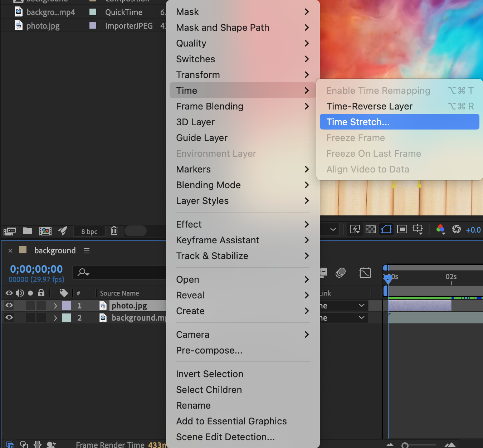
Task: Select Pre-compose... in the context menu
Action: tap(209, 350)
